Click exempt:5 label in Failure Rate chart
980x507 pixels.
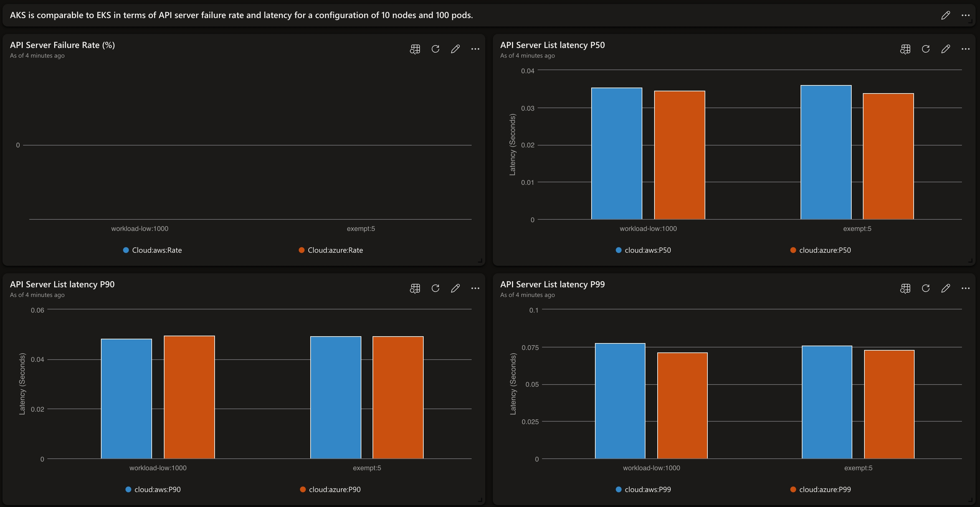361,228
